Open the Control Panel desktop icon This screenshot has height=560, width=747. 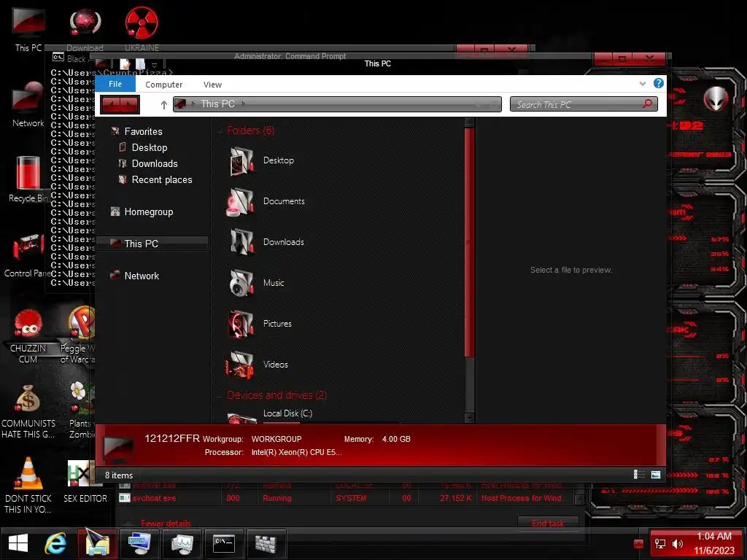click(x=28, y=254)
